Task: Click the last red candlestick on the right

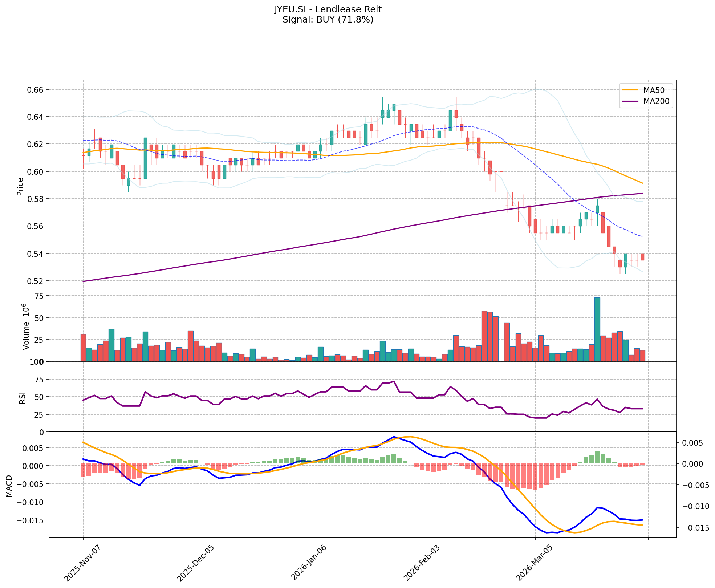Action: 642,257
